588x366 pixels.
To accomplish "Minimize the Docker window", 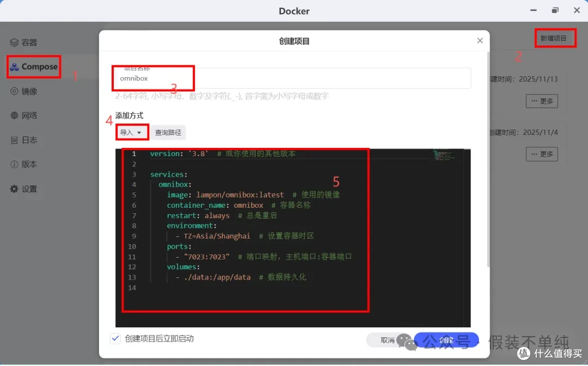I will [x=533, y=10].
